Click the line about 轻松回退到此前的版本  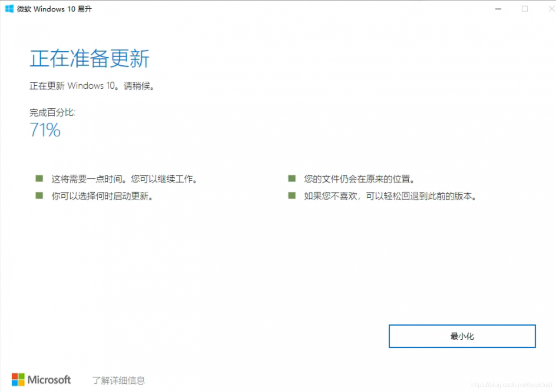pyautogui.click(x=391, y=196)
